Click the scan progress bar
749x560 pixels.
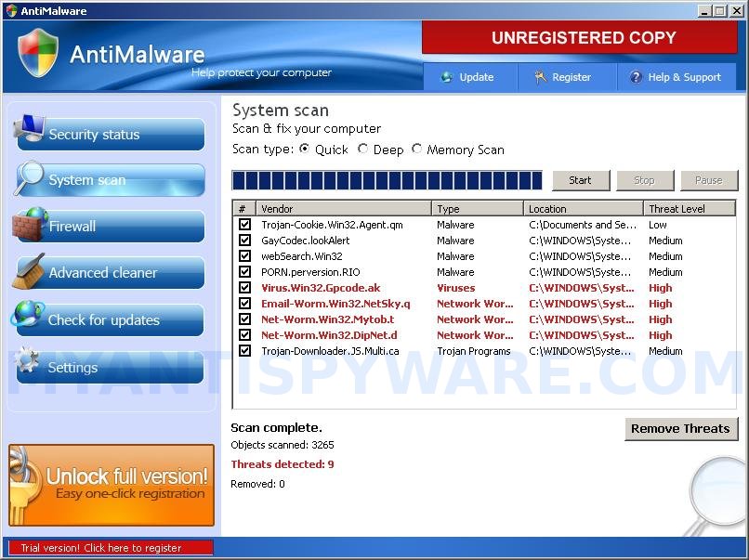pyautogui.click(x=387, y=180)
